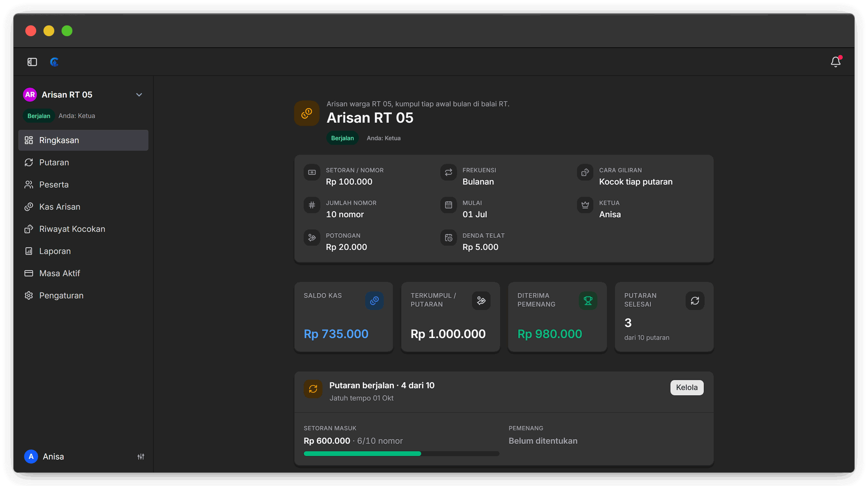
Task: Click the Diterima Pemenang trophy icon
Action: tap(588, 300)
